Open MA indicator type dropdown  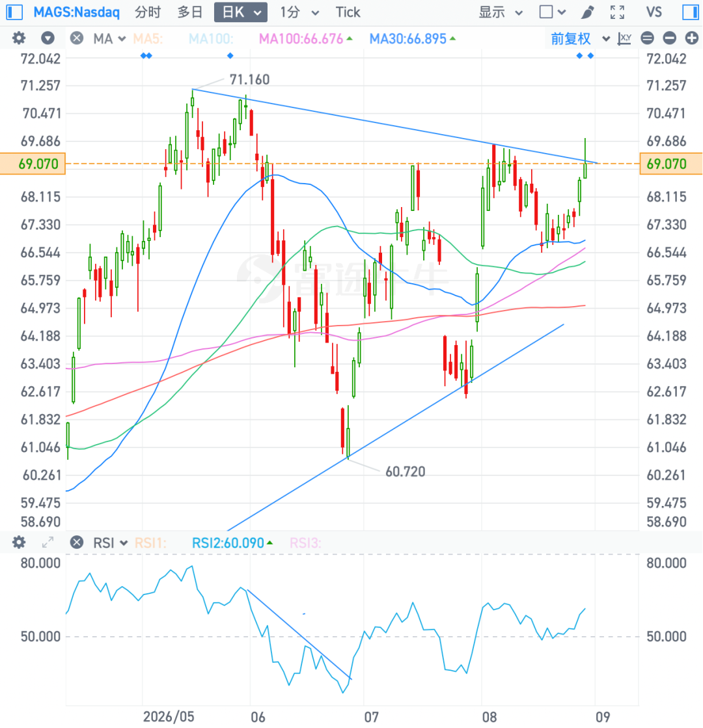110,38
